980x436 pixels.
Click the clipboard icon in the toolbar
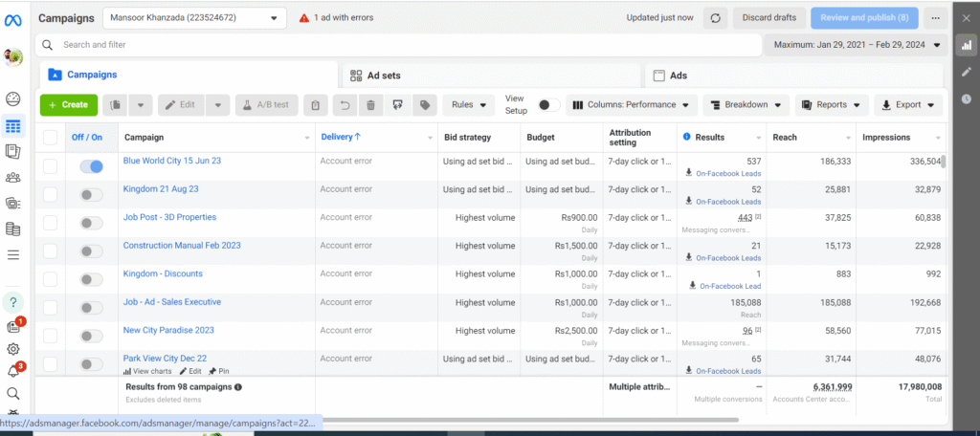click(316, 105)
